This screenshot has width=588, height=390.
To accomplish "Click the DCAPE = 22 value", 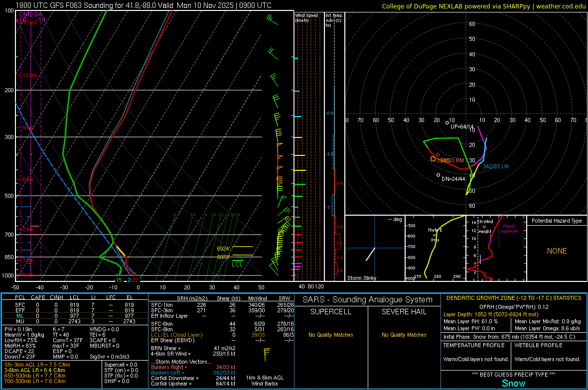I will [19, 351].
